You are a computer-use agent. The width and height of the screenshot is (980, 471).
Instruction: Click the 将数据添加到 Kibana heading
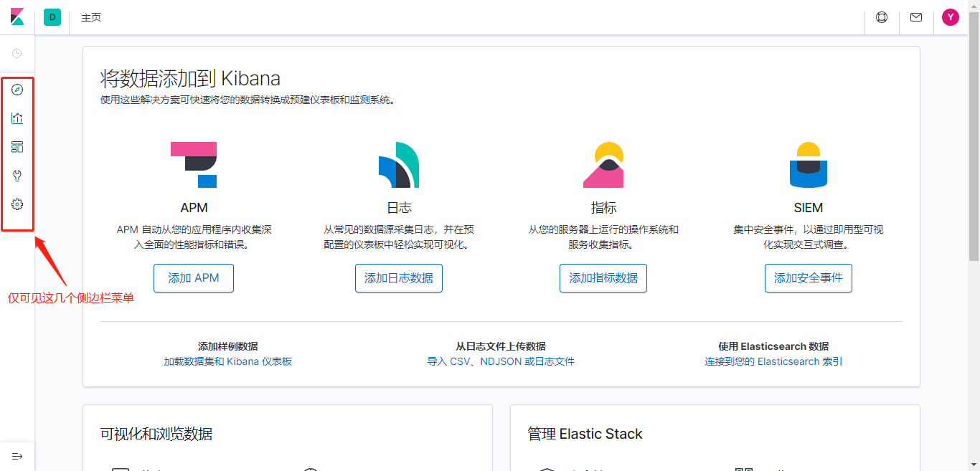[x=190, y=78]
